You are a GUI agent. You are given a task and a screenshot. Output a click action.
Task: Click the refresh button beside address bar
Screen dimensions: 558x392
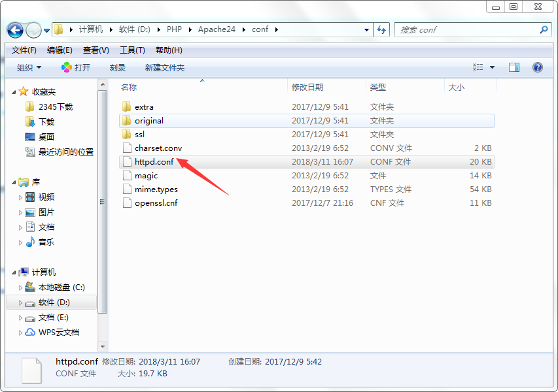[381, 30]
